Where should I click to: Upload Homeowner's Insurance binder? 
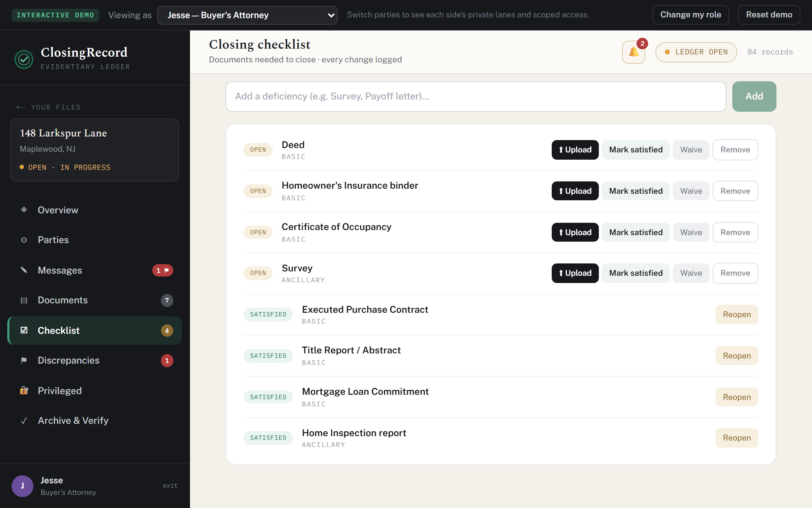575,191
